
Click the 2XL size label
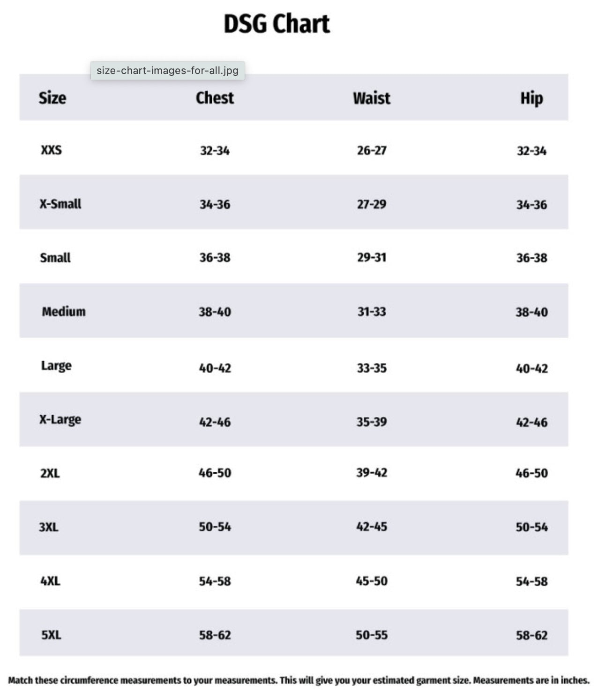pyautogui.click(x=50, y=473)
